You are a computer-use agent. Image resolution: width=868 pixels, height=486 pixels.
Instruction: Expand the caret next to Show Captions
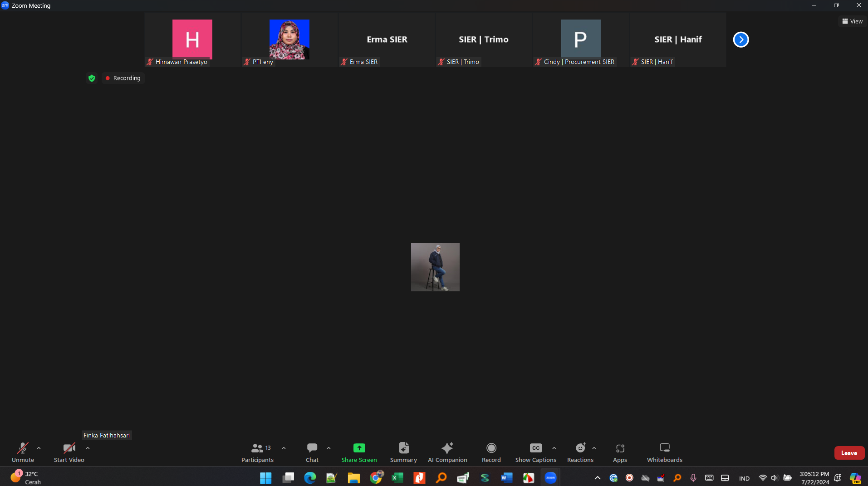[554, 448]
